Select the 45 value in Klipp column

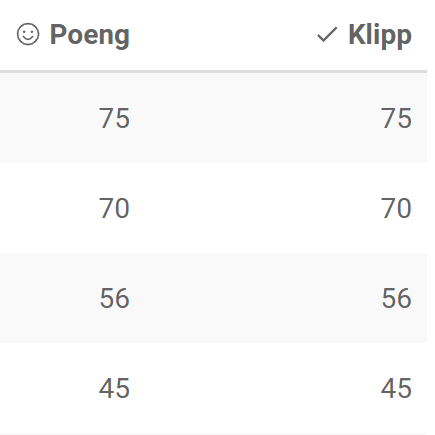pos(396,388)
